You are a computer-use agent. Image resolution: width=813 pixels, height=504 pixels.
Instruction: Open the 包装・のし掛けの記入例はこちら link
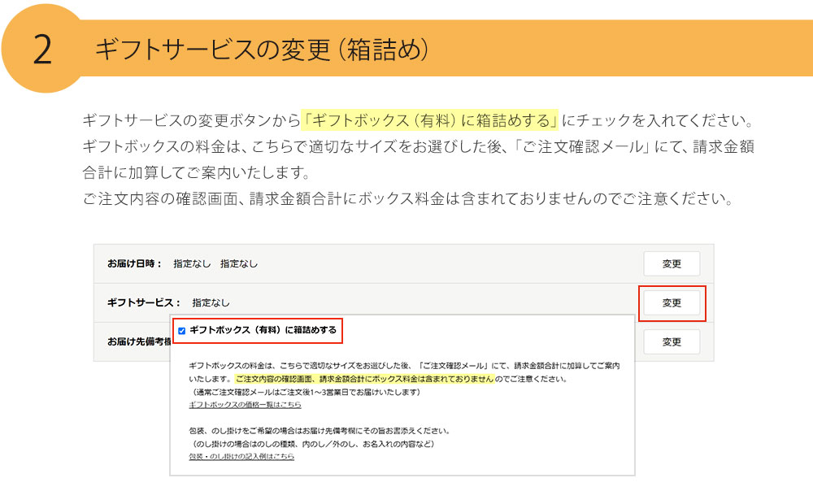pos(241,456)
